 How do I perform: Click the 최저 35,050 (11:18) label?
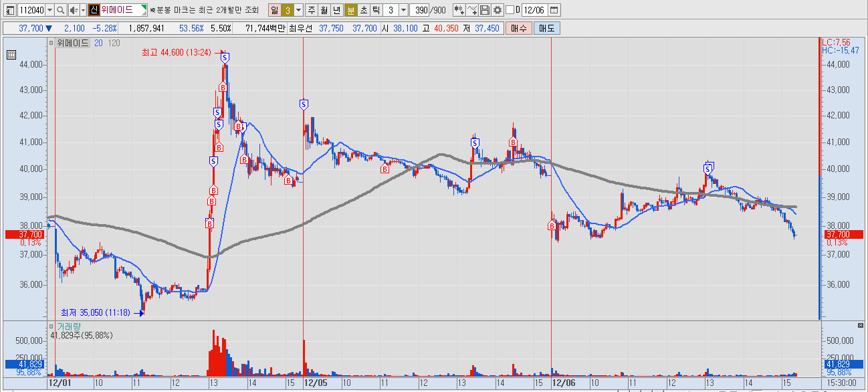(97, 312)
